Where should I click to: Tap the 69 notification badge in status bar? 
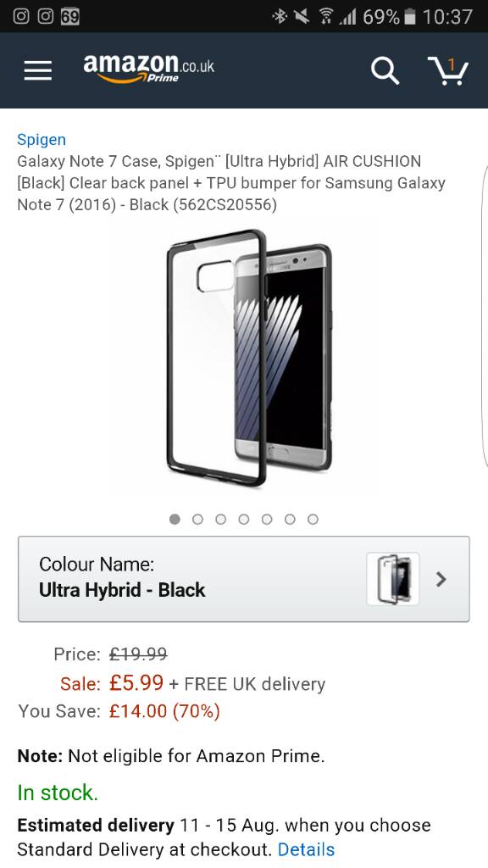tap(69, 16)
